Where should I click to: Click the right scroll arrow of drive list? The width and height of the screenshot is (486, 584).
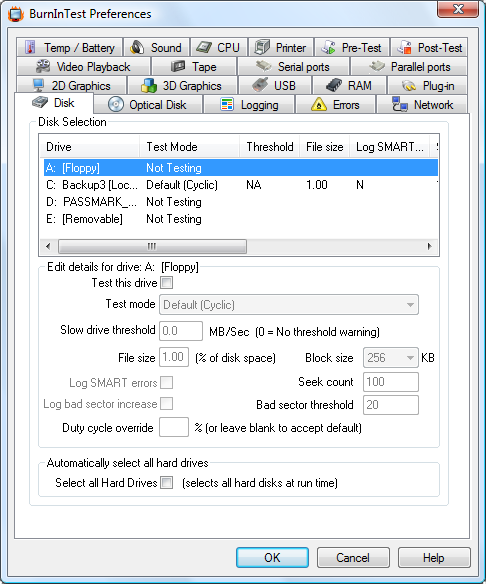tap(430, 246)
